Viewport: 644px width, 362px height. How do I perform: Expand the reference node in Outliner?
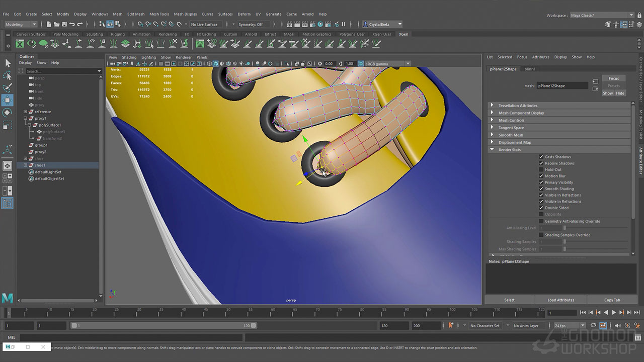pyautogui.click(x=25, y=112)
